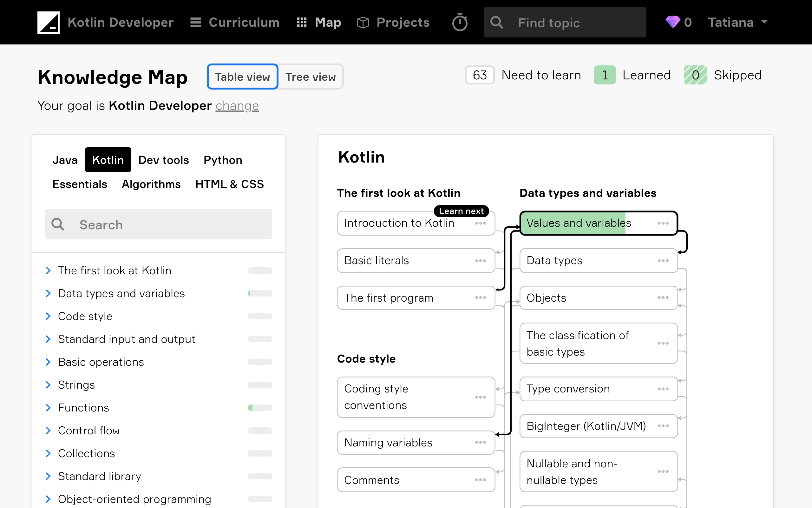Open options dots for Values and variables
Image resolution: width=812 pixels, height=508 pixels.
pyautogui.click(x=663, y=224)
